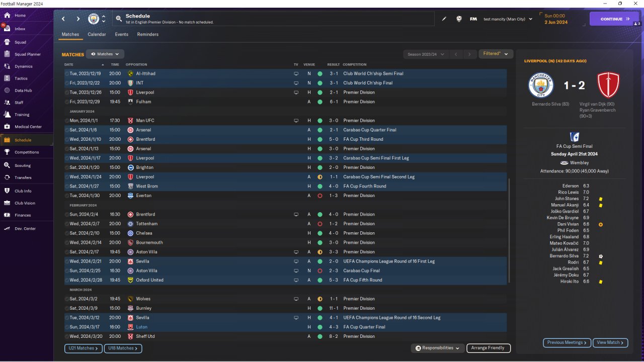Screen dimensions: 644x362
Task: Open the Tactics icon in sidebar
Action: tap(7, 78)
